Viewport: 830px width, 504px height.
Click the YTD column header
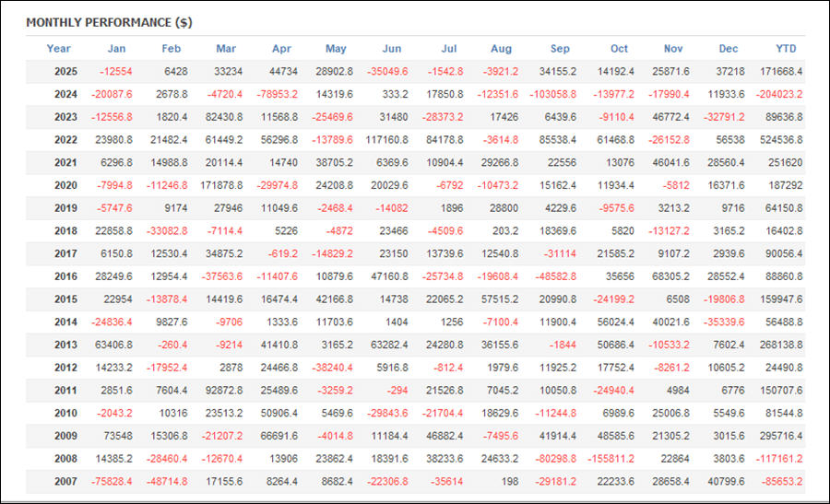pyautogui.click(x=786, y=49)
